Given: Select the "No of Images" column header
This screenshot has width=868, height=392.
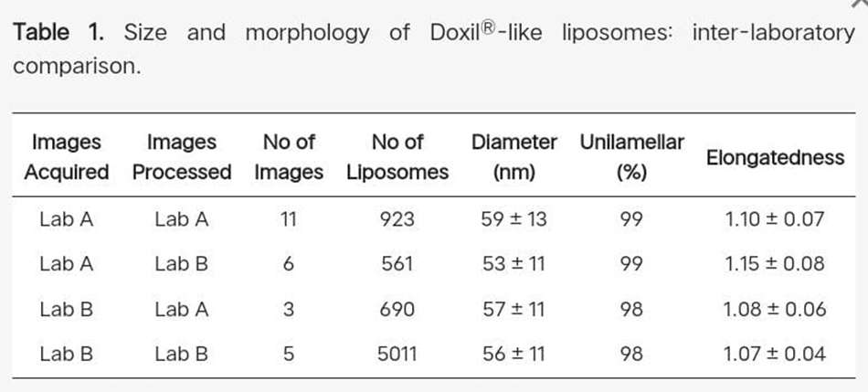Looking at the screenshot, I should click(289, 157).
